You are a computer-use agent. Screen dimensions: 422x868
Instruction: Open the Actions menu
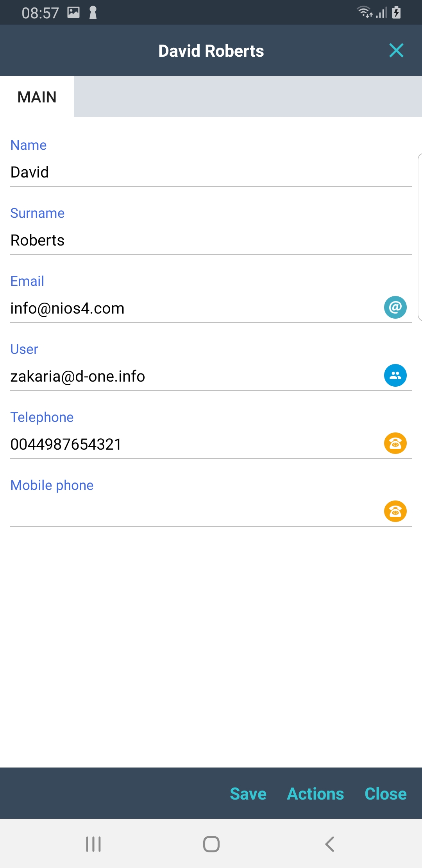point(315,794)
